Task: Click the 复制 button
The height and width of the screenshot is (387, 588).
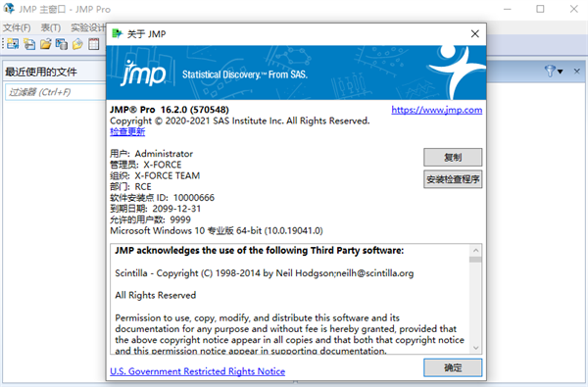Action: coord(453,157)
